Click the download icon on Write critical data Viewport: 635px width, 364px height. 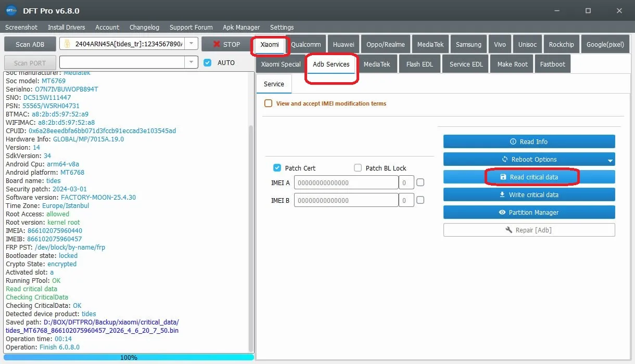click(x=502, y=194)
